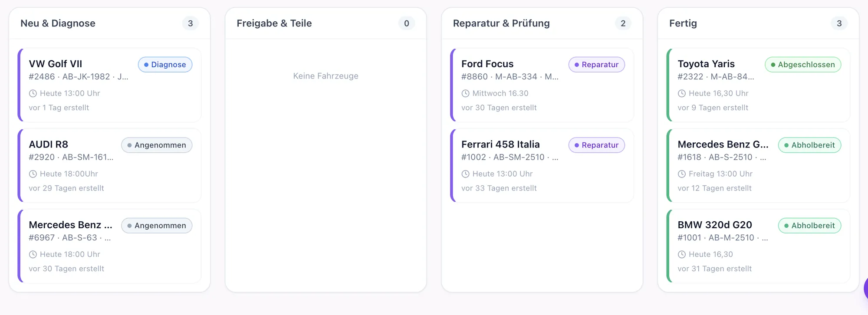Screen dimensions: 868x315
Task: Open the Mercedes Benz G... title in Fertig
Action: [723, 144]
